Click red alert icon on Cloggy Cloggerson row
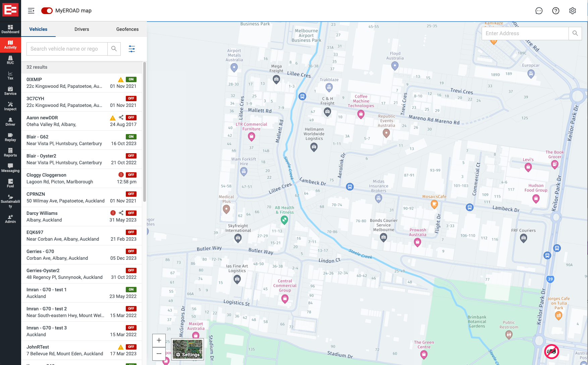588x365 pixels. (121, 175)
